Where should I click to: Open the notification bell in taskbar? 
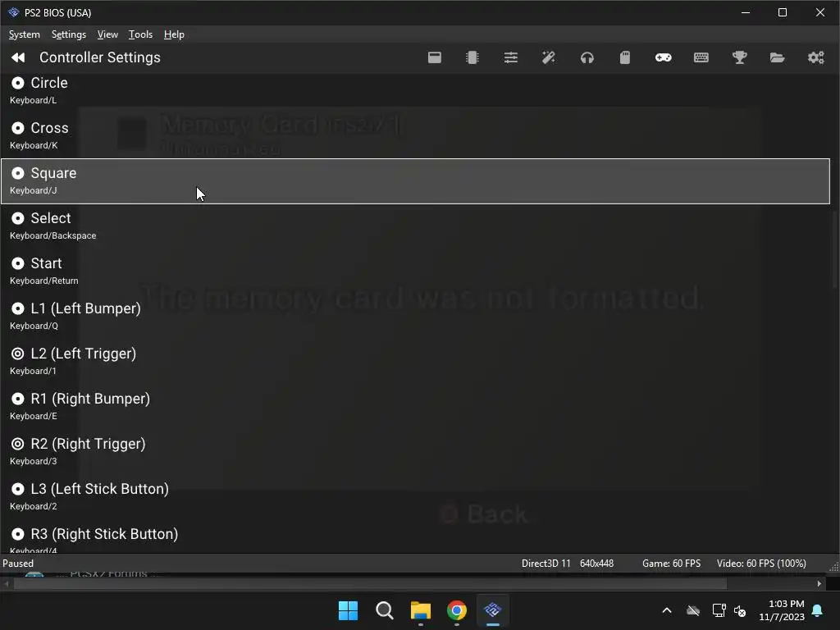pos(818,610)
